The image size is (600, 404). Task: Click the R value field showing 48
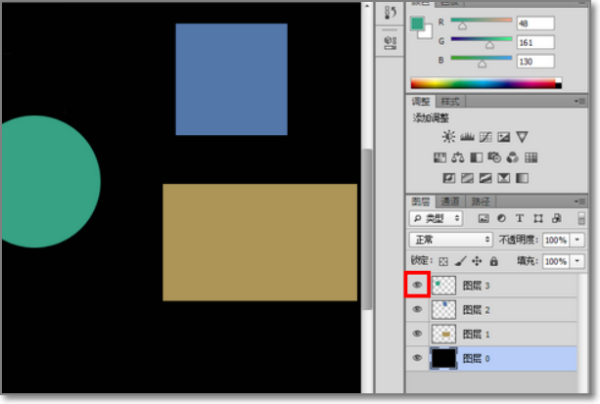pos(535,23)
